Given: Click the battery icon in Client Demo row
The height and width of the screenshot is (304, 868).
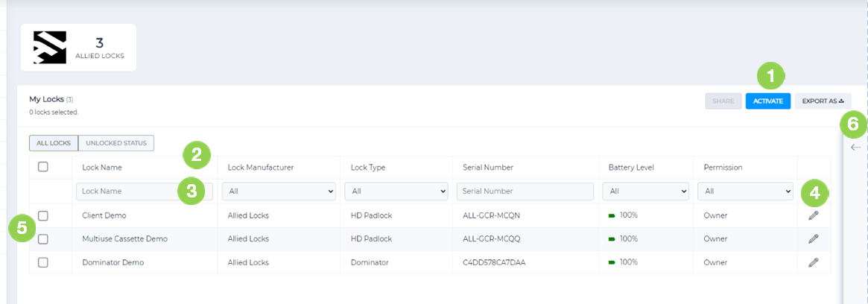Looking at the screenshot, I should tap(612, 215).
